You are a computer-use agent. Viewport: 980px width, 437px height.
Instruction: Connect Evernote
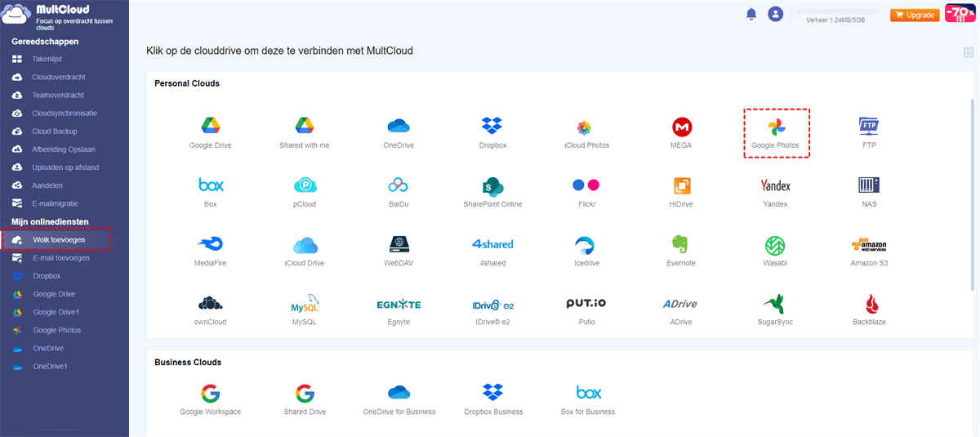coord(682,251)
